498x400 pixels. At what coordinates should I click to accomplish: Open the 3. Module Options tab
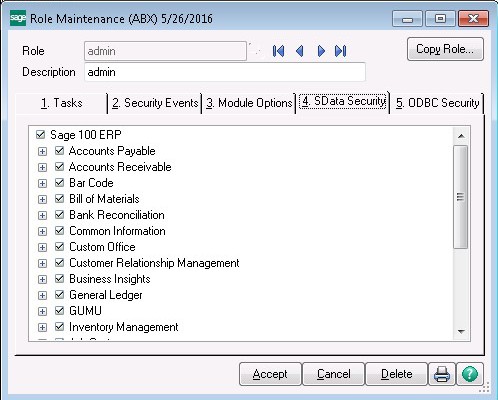point(249,103)
